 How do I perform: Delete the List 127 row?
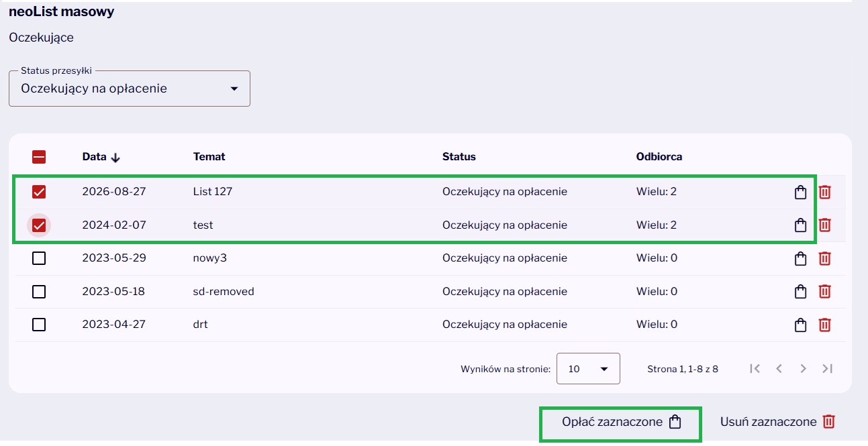coord(825,192)
